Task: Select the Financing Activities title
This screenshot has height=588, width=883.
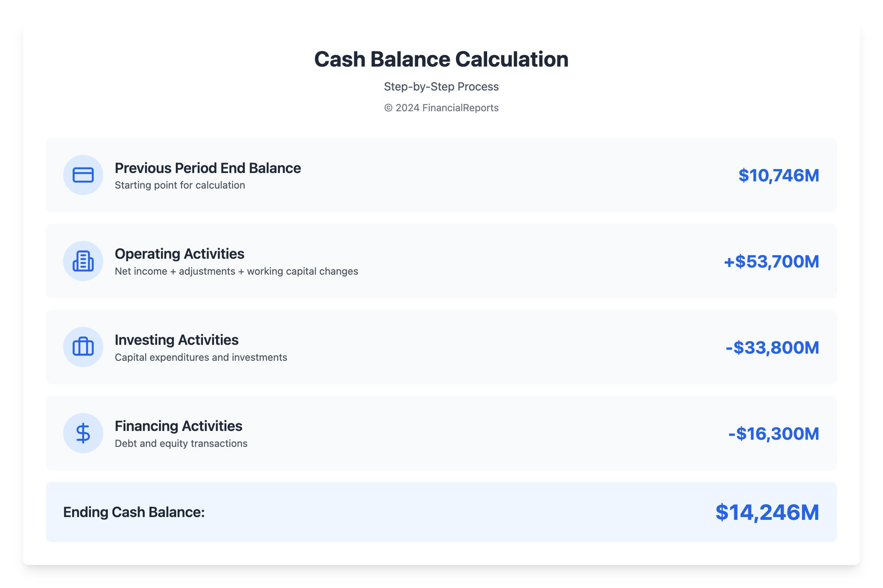Action: click(x=178, y=426)
